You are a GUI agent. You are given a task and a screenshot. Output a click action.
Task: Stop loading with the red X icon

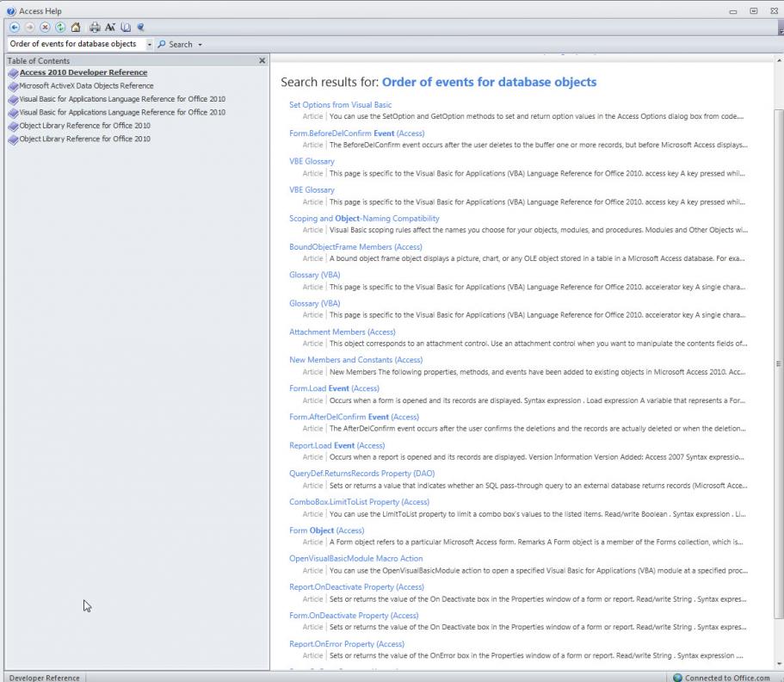(x=45, y=28)
